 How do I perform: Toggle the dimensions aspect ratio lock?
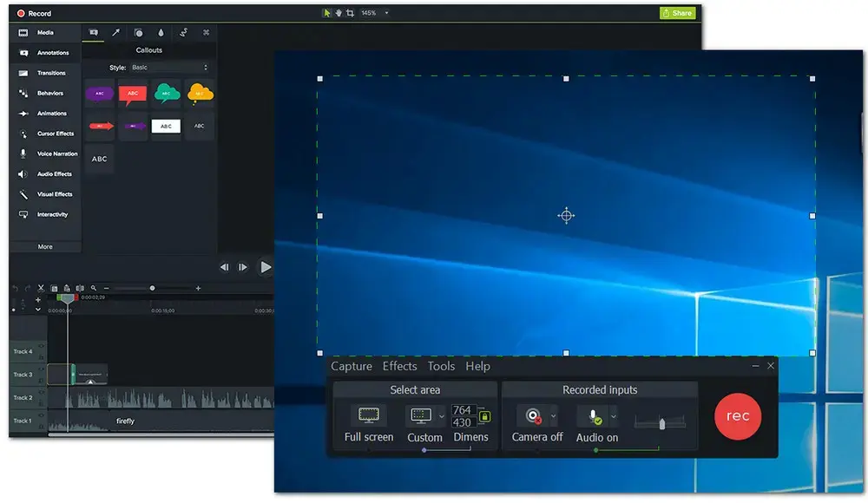coord(484,417)
